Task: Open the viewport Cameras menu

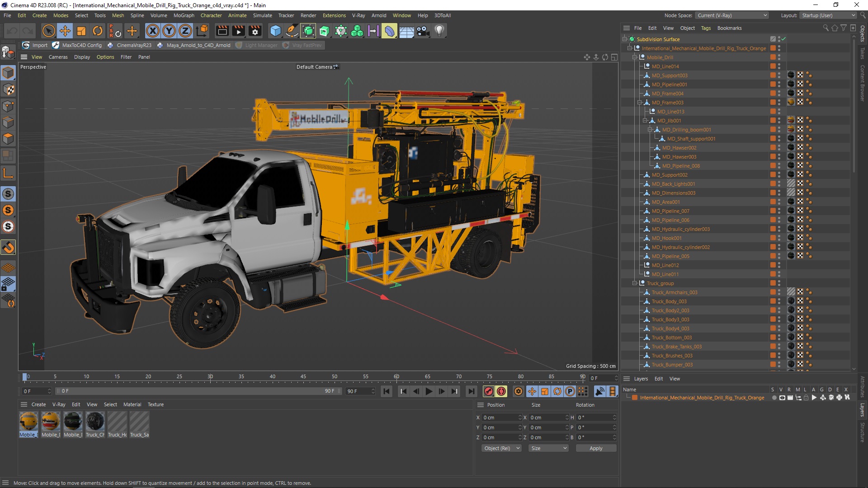Action: (x=58, y=57)
